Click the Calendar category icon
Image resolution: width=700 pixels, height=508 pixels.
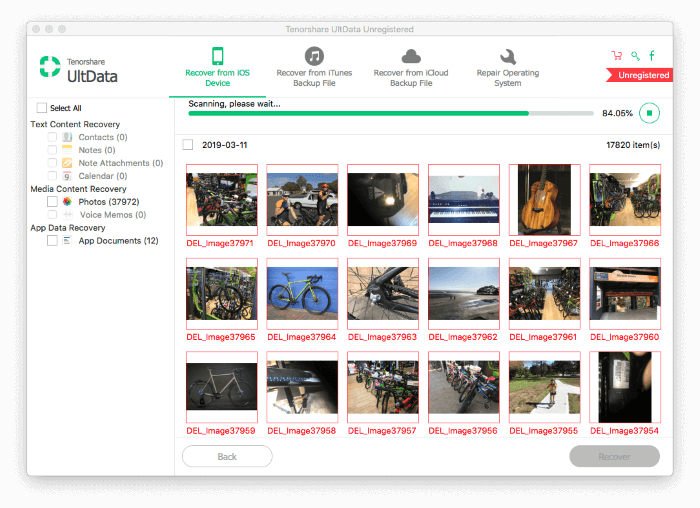point(67,176)
